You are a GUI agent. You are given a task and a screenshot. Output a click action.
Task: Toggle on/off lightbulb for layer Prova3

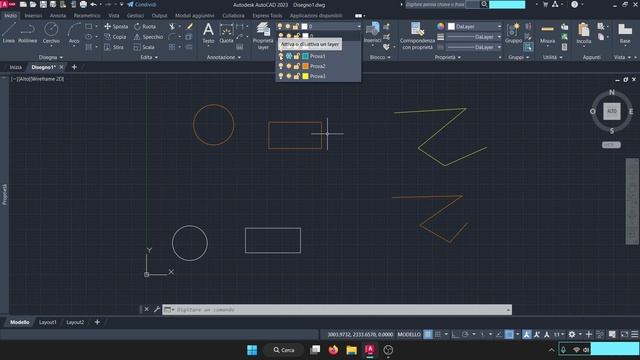point(280,76)
